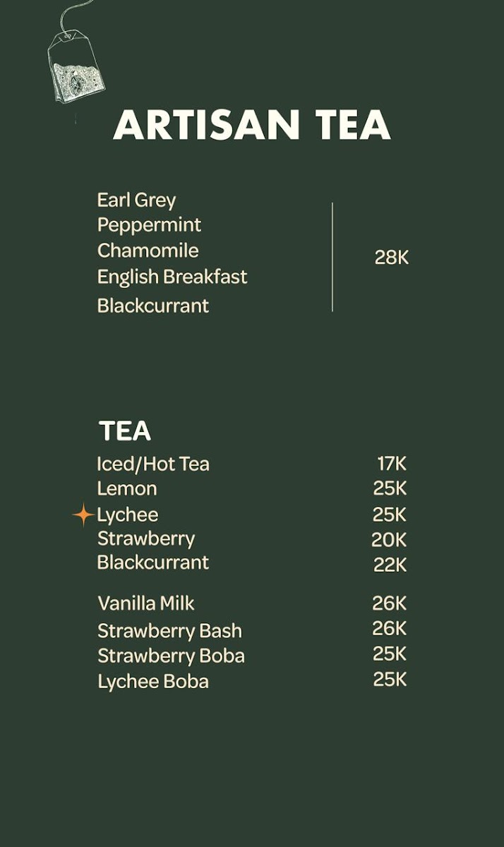Select the starred Lychee tea item
The height and width of the screenshot is (847, 504).
128,515
